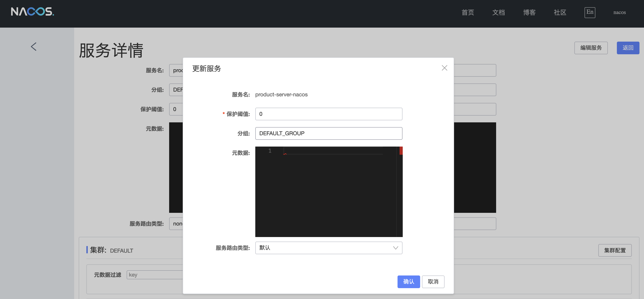The height and width of the screenshot is (299, 644).
Task: Click the back arrow in the left sidebar
Action: tap(34, 47)
